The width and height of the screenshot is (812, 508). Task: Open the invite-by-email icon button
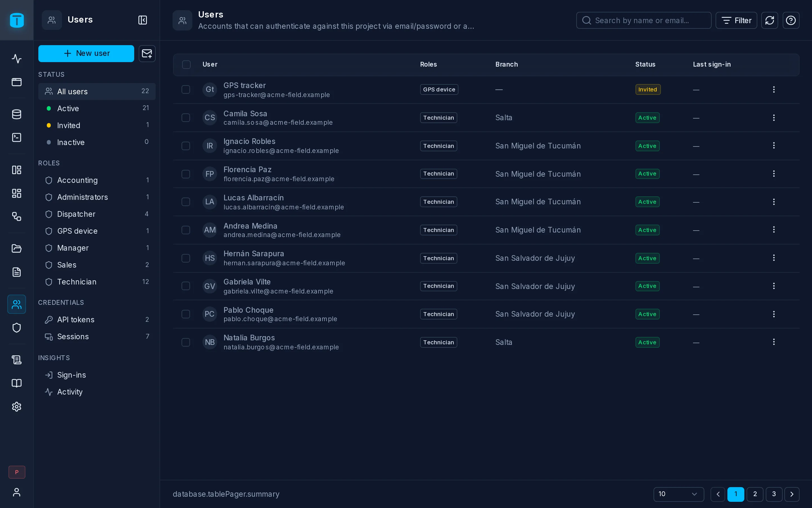[147, 53]
